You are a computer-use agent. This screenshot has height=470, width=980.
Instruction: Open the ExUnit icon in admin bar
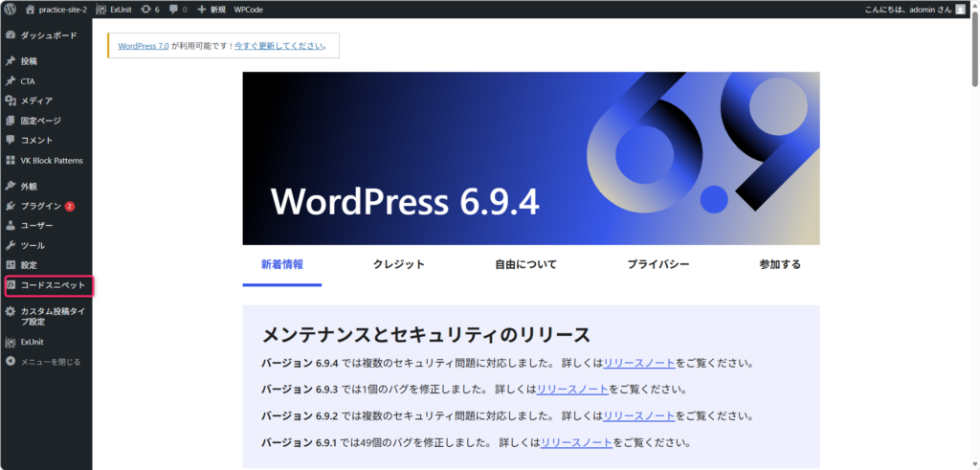[x=101, y=10]
